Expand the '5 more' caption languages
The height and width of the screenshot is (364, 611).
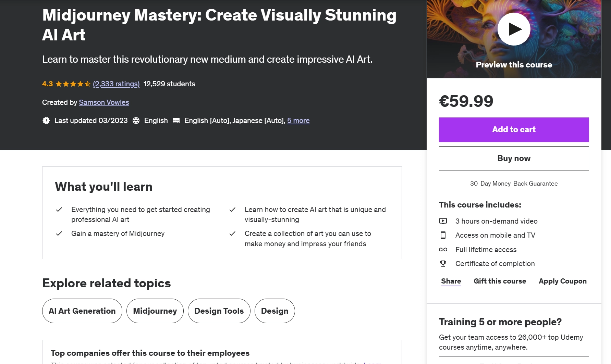[x=298, y=121]
